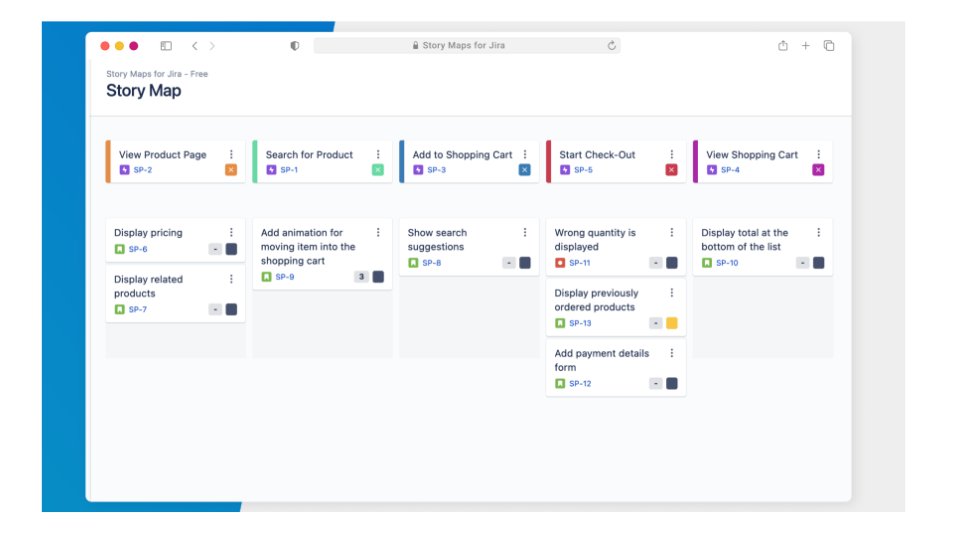Click the show tab overview icon
The height and width of the screenshot is (540, 960).
tap(829, 46)
